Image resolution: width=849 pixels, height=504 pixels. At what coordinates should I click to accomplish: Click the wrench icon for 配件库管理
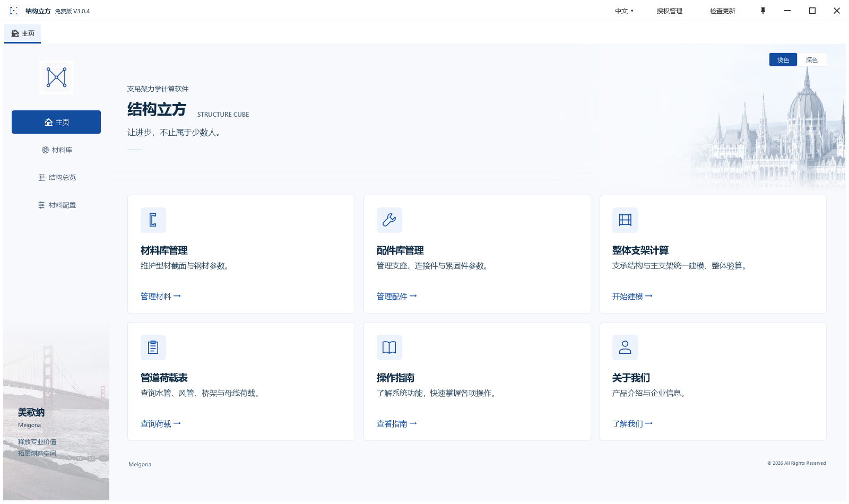[389, 220]
